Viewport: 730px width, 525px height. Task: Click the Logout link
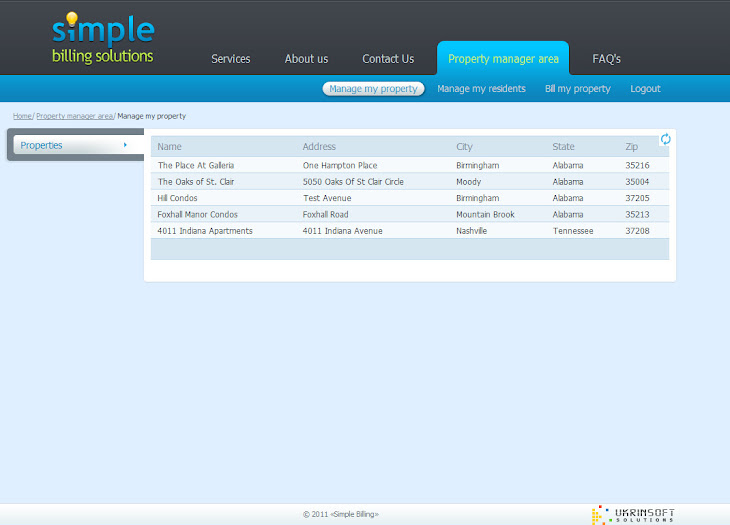[645, 89]
